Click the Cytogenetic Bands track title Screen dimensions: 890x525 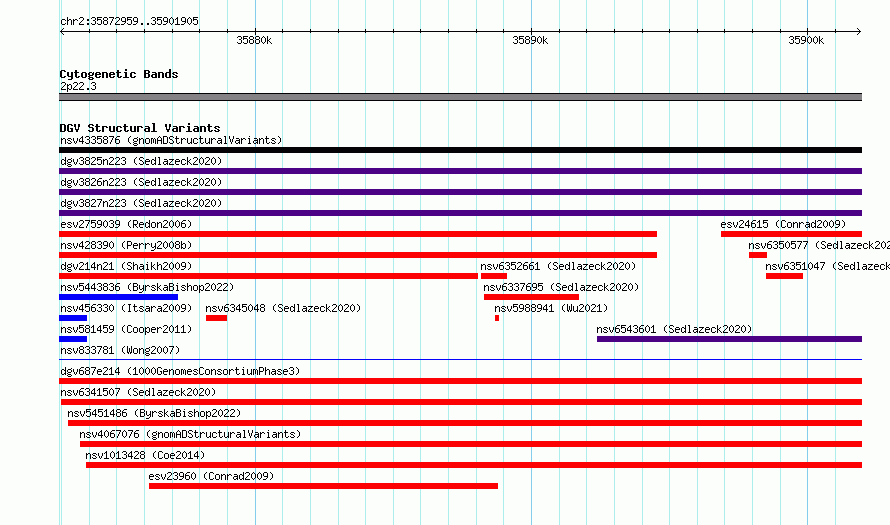[119, 74]
